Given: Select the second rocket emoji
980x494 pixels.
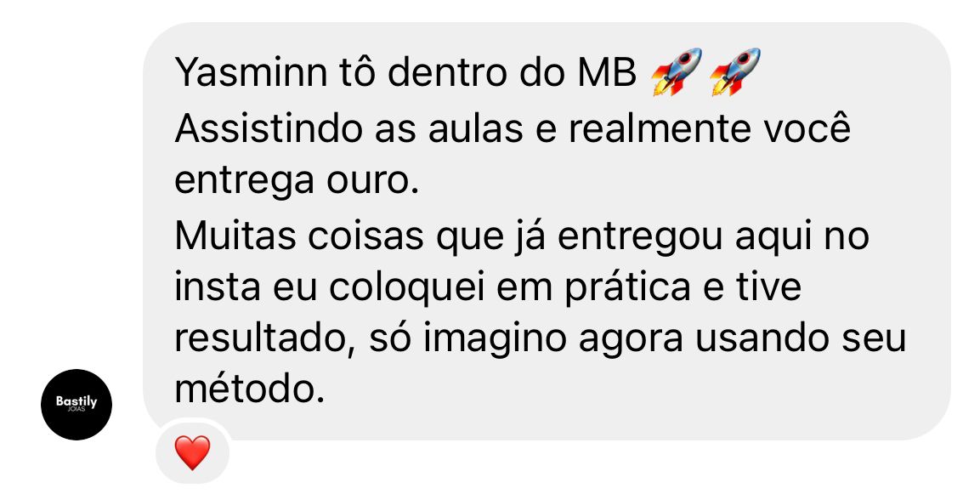Looking at the screenshot, I should (735, 72).
